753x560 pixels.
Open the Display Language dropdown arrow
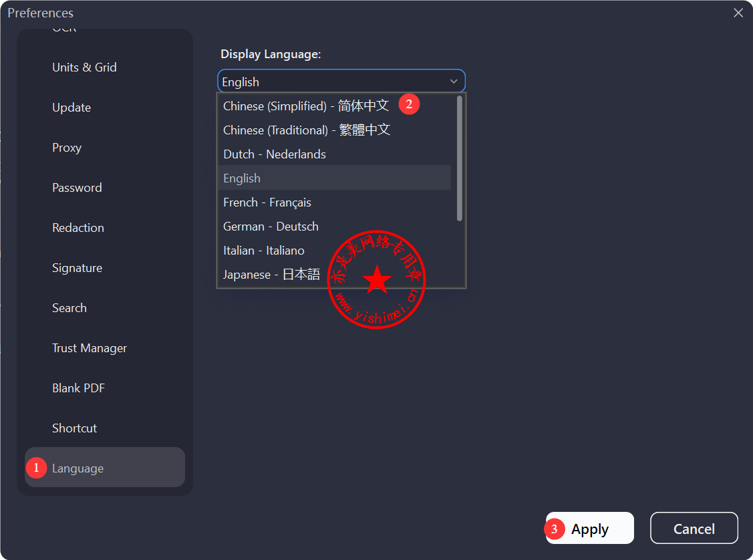point(454,82)
